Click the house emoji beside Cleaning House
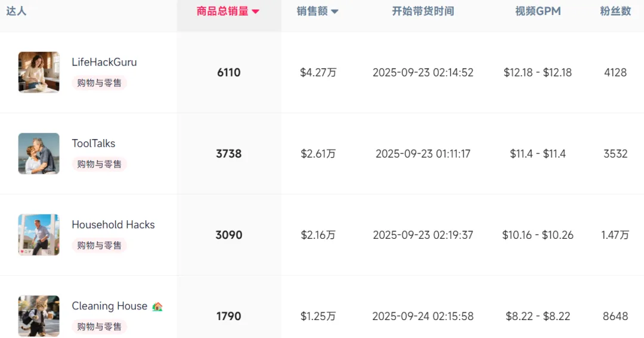This screenshot has width=644, height=338. coord(157,307)
